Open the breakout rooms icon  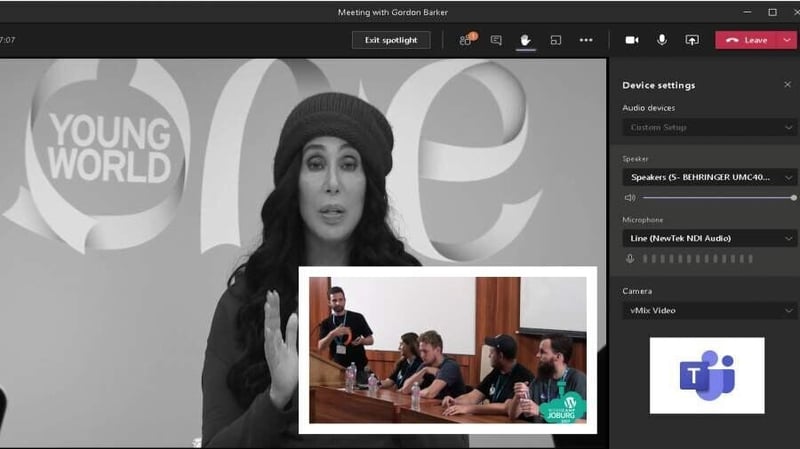[x=556, y=40]
